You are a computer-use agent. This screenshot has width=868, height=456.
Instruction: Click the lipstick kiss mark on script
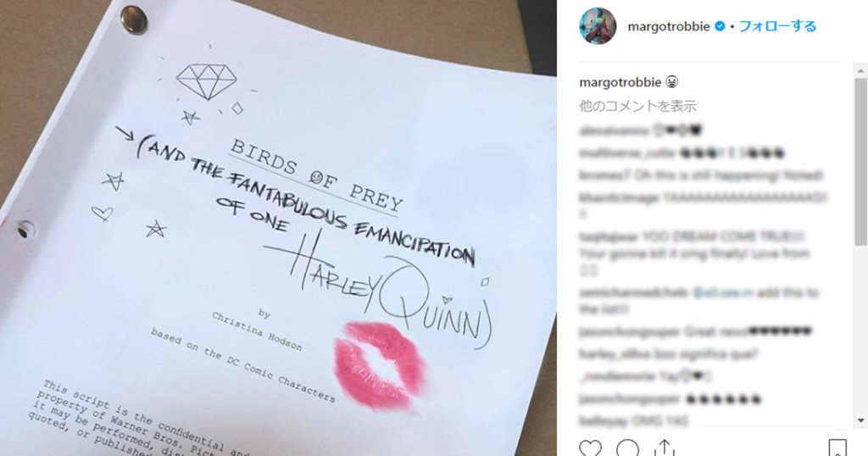click(380, 366)
